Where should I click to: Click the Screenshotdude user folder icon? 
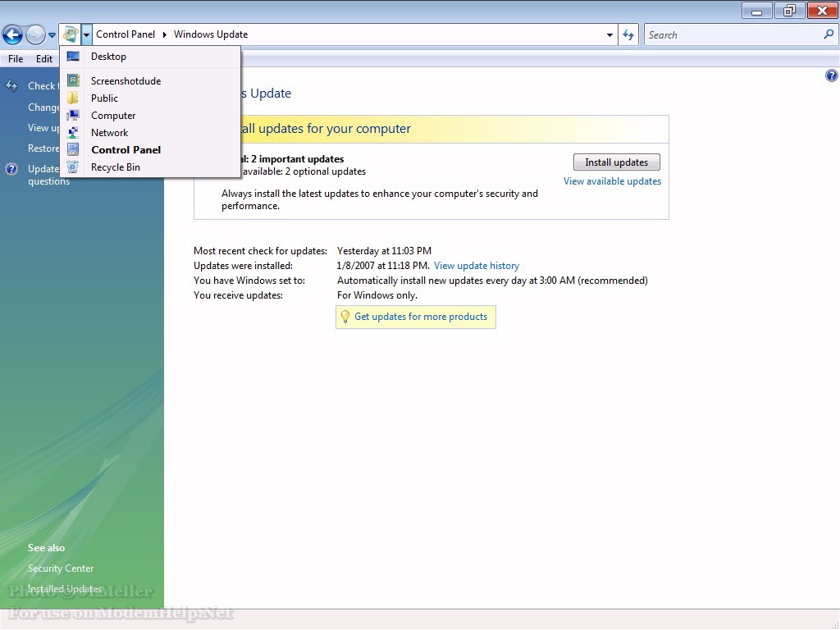[73, 80]
